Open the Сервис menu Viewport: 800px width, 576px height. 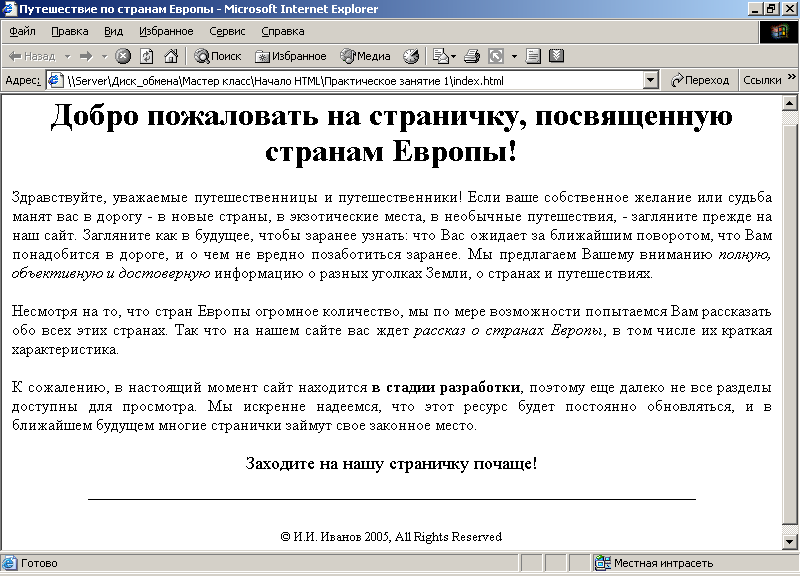point(227,31)
